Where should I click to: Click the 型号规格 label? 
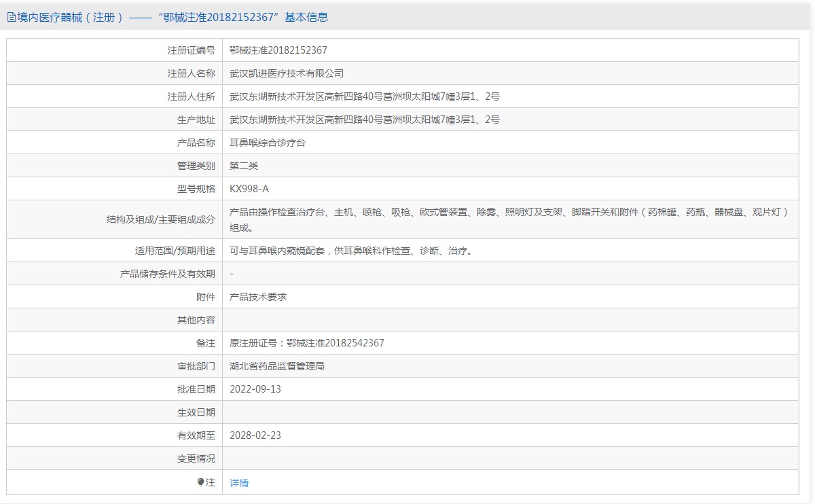(196, 189)
